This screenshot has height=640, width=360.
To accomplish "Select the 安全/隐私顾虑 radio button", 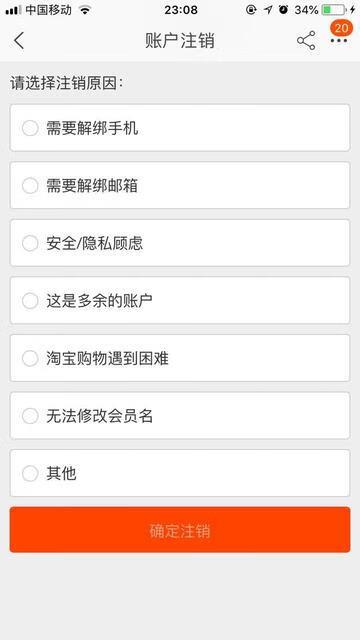I will point(30,243).
